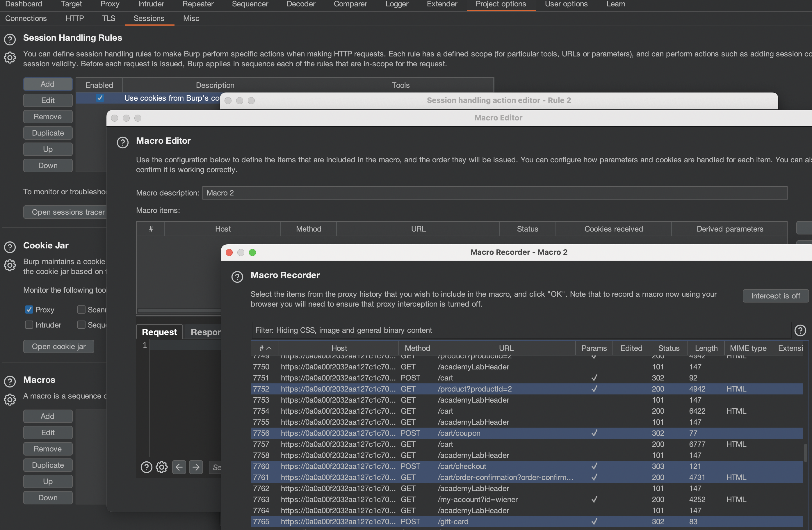Screen dimensions: 812x530
Task: Enable the Intruder cookie jar checkbox
Action: coord(29,325)
